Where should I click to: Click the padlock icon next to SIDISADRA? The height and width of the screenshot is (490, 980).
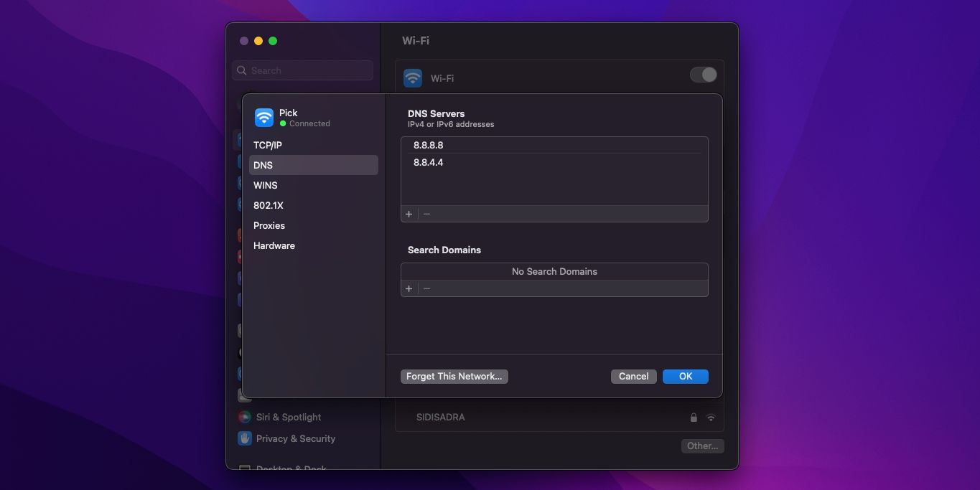coord(693,417)
